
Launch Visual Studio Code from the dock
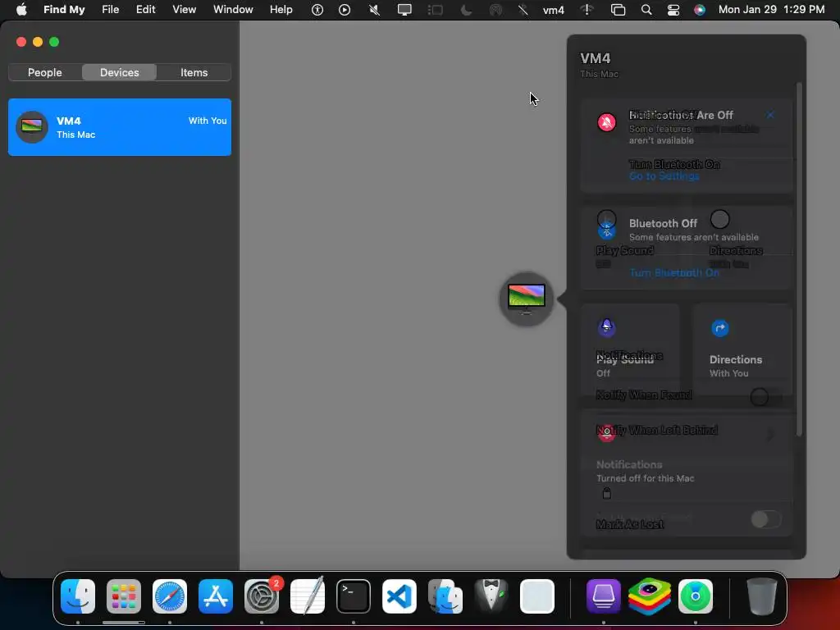coord(399,596)
